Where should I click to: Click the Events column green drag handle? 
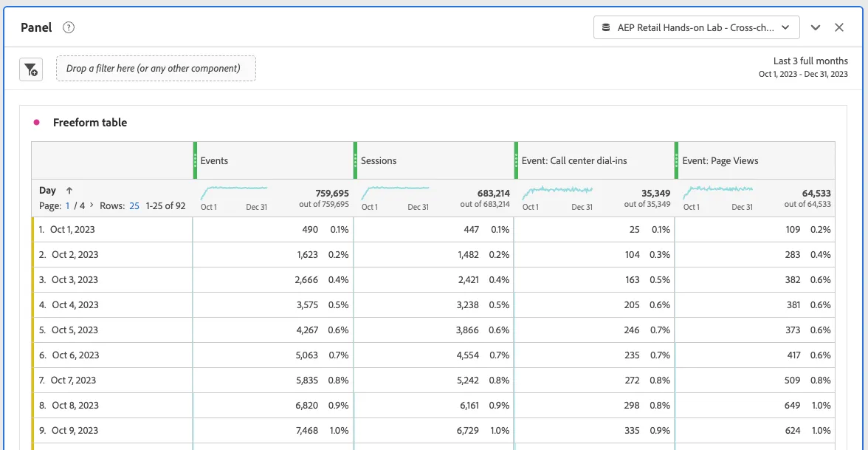click(195, 160)
